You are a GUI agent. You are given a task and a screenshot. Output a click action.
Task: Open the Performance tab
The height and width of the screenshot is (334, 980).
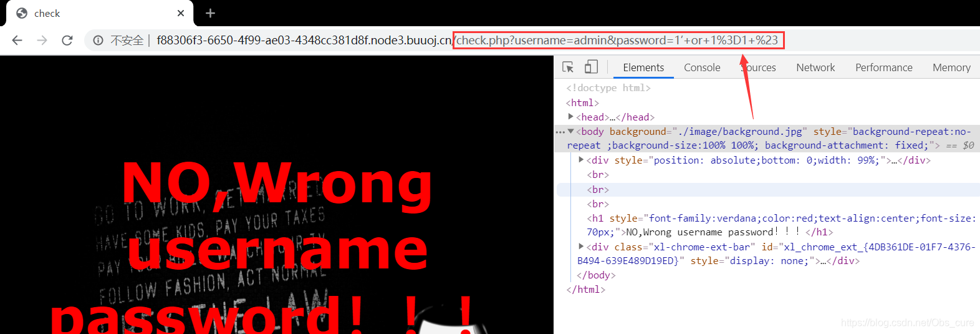(883, 67)
